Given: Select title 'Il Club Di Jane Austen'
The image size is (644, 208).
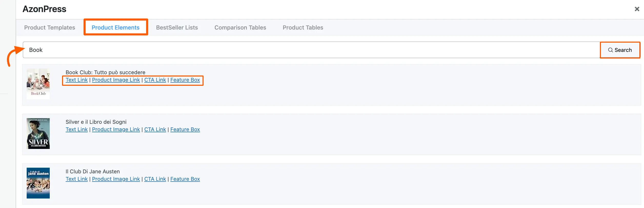Looking at the screenshot, I should point(93,172).
